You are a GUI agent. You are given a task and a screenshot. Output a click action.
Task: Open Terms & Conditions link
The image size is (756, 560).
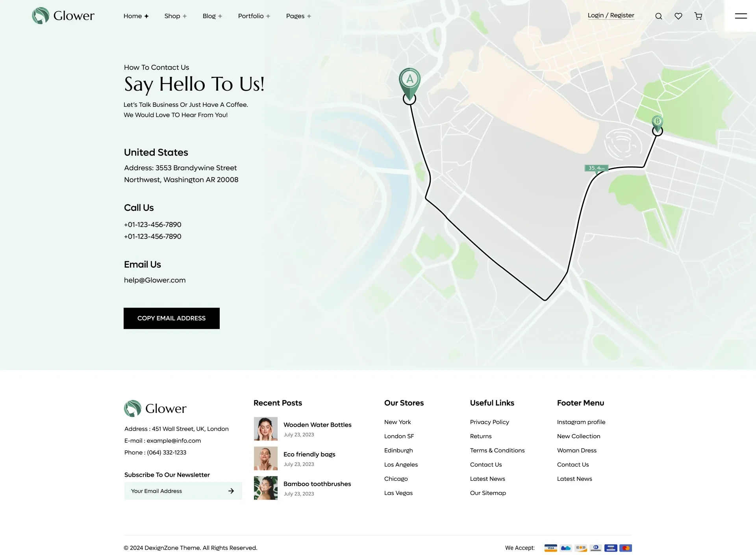click(497, 450)
